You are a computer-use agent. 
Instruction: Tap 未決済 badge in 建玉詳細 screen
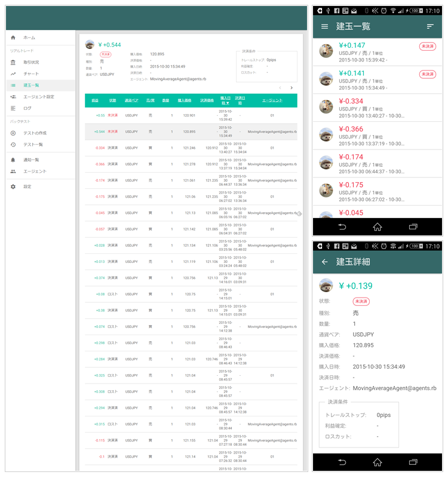[x=361, y=301]
